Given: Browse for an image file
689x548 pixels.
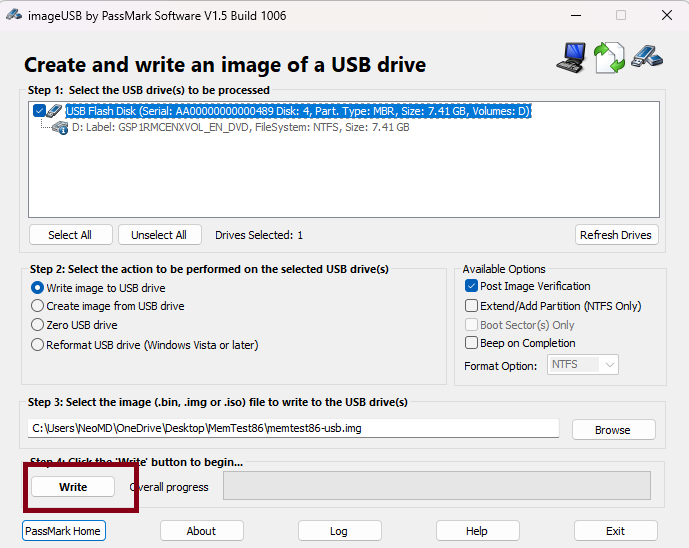Looking at the screenshot, I should coord(613,430).
